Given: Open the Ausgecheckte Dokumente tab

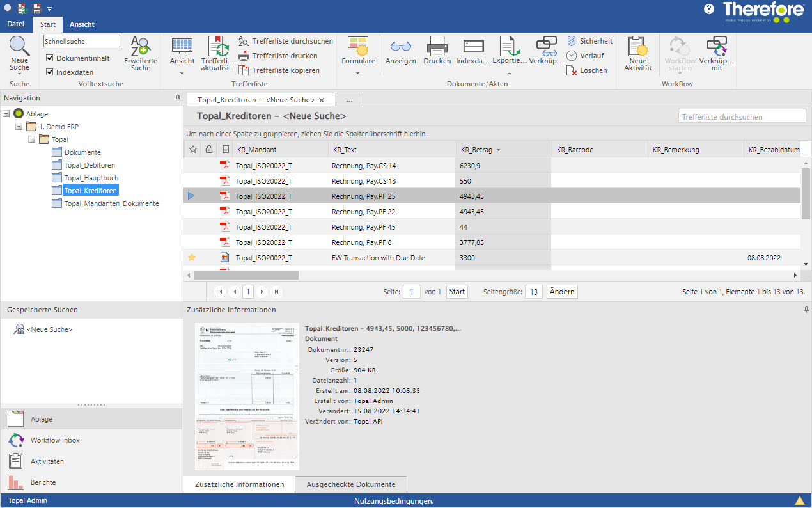Looking at the screenshot, I should 350,484.
